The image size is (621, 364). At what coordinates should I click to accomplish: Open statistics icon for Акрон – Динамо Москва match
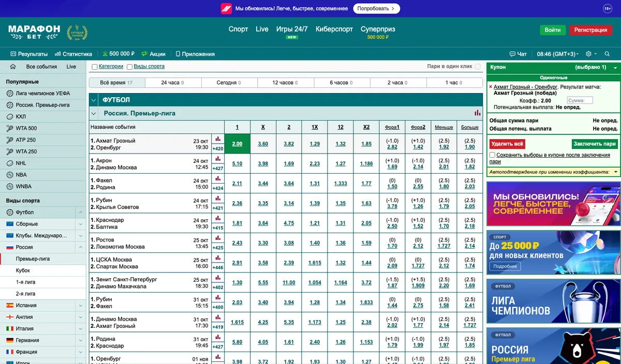pyautogui.click(x=218, y=159)
